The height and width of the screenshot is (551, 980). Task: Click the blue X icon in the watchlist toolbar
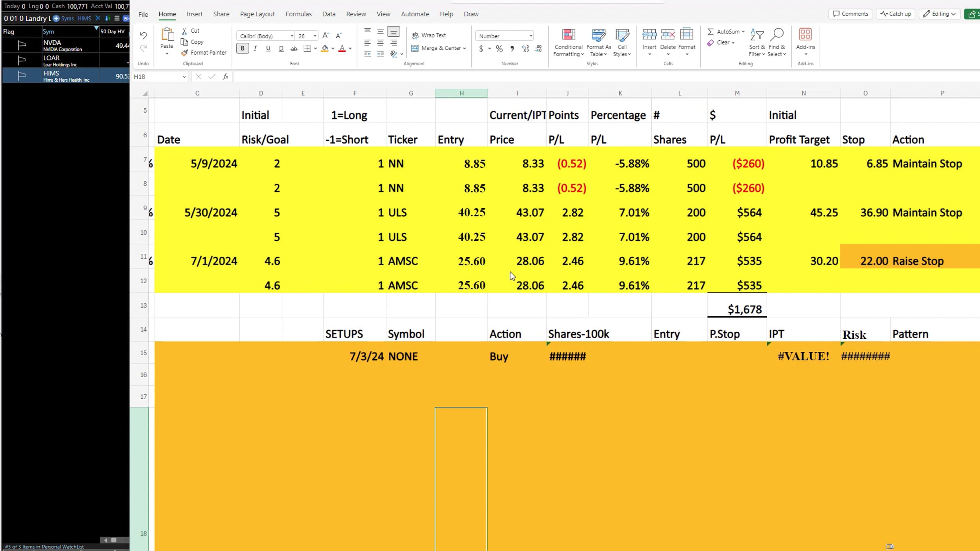tap(98, 18)
